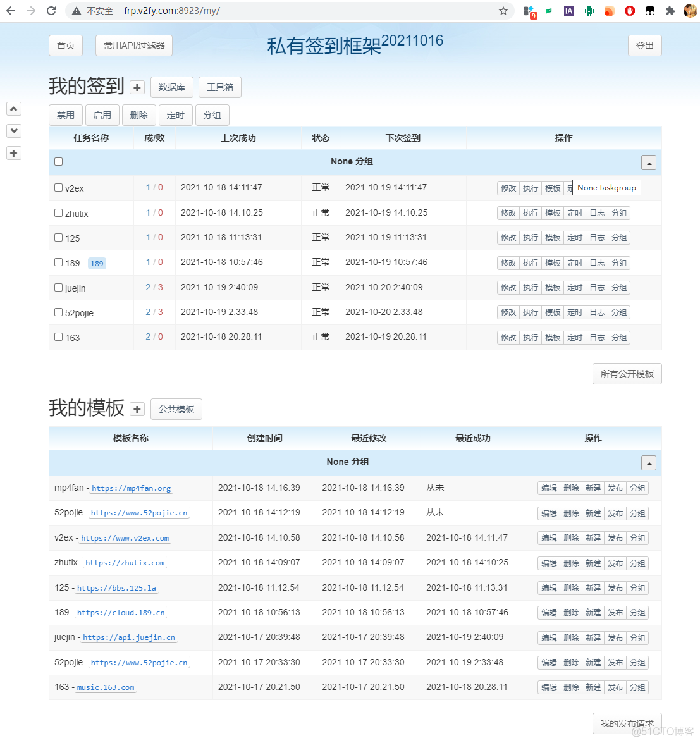The height and width of the screenshot is (743, 700).
Task: Click the insecure site warning icon
Action: (77, 10)
